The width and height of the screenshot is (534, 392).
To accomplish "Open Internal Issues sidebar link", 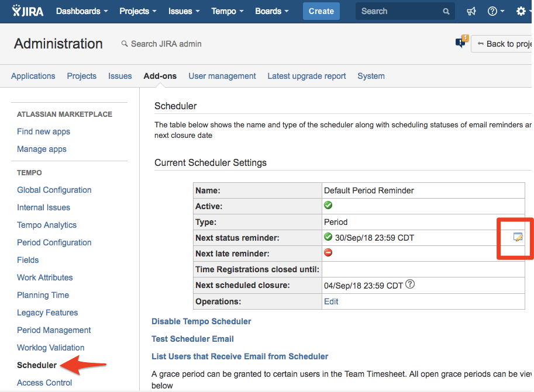I will click(x=44, y=207).
